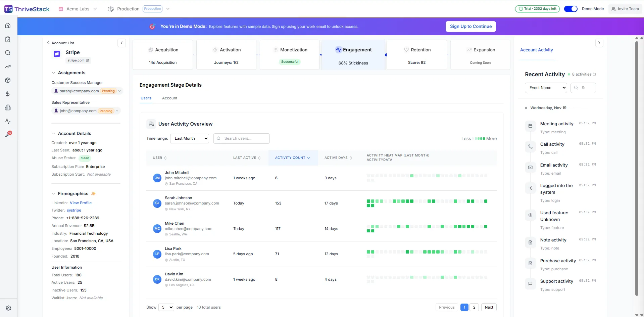
Task: Open the @stripe Twitter link
Action: 74,210
